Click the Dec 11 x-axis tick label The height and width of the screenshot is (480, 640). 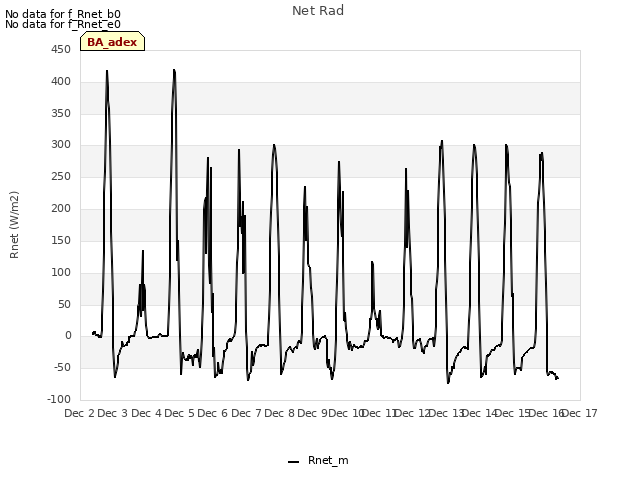[379, 413]
